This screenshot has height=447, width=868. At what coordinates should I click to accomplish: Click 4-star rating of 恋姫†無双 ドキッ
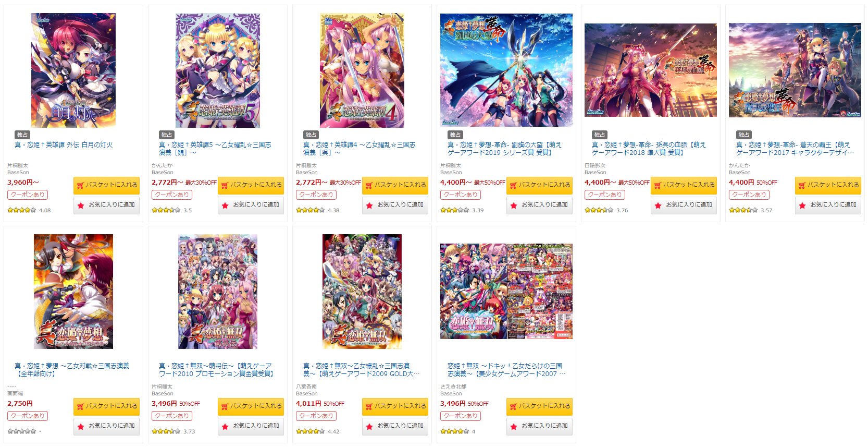click(455, 431)
